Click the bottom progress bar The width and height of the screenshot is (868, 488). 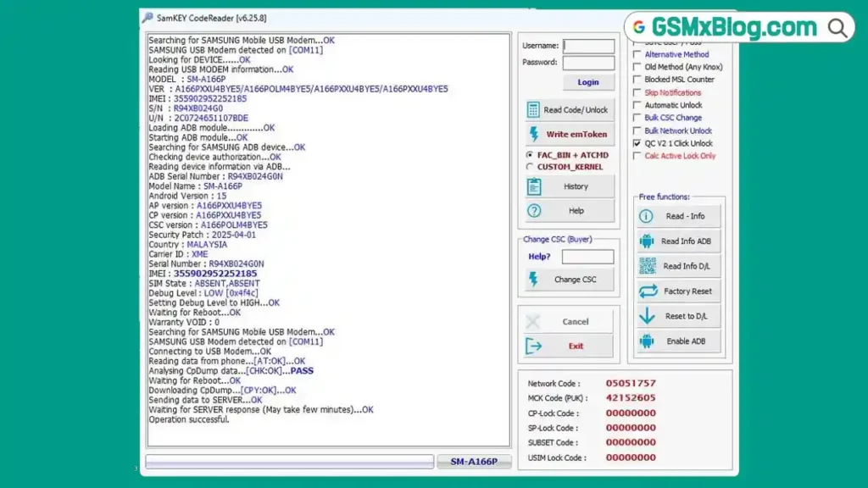pos(290,462)
